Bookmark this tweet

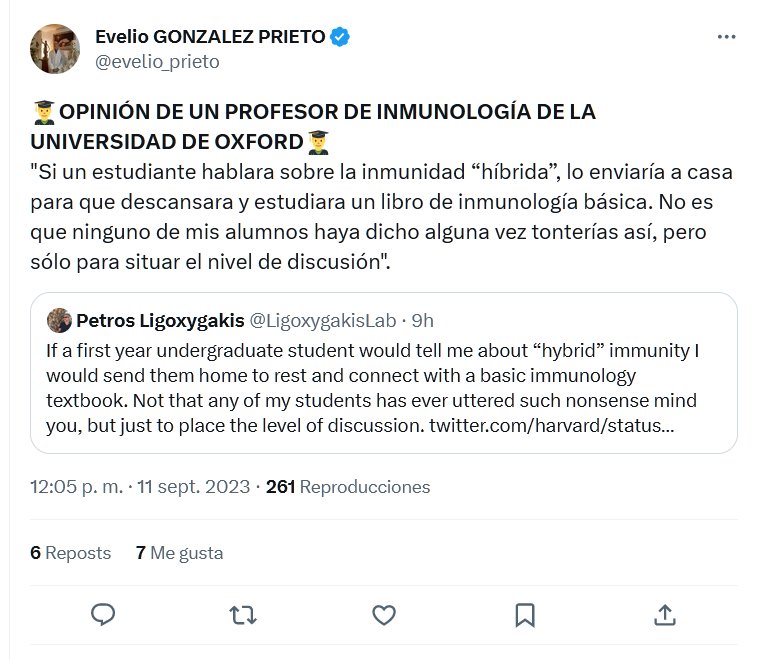pos(524,614)
